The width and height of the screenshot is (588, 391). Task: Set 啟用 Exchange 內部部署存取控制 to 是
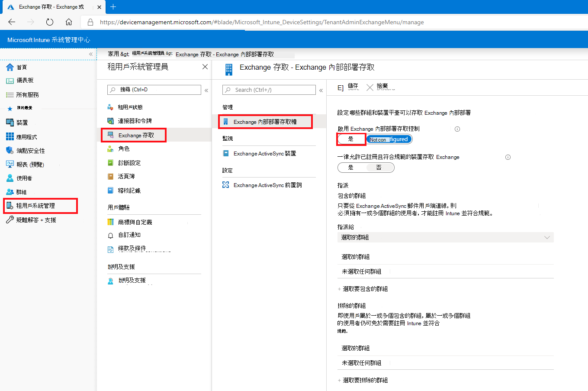(351, 139)
